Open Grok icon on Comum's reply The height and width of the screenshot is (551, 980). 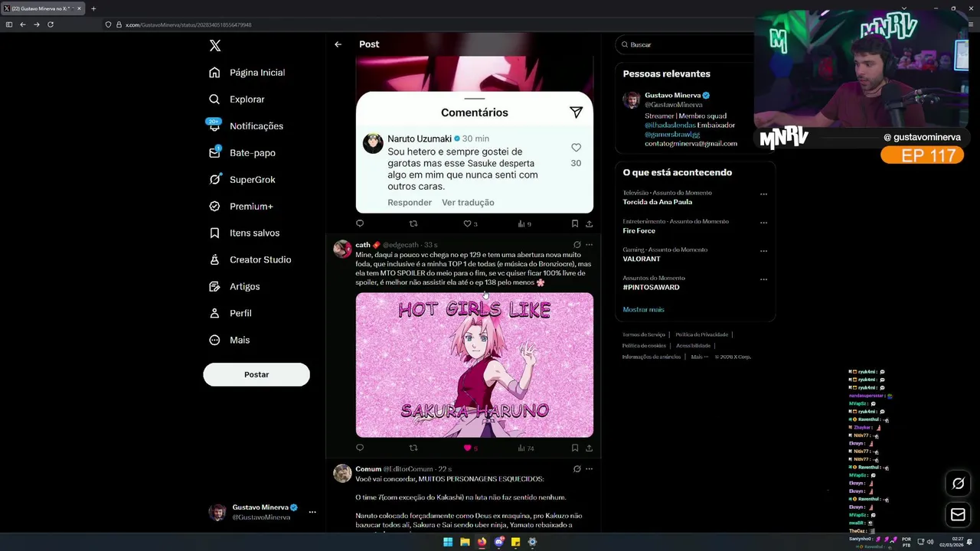[x=577, y=469]
